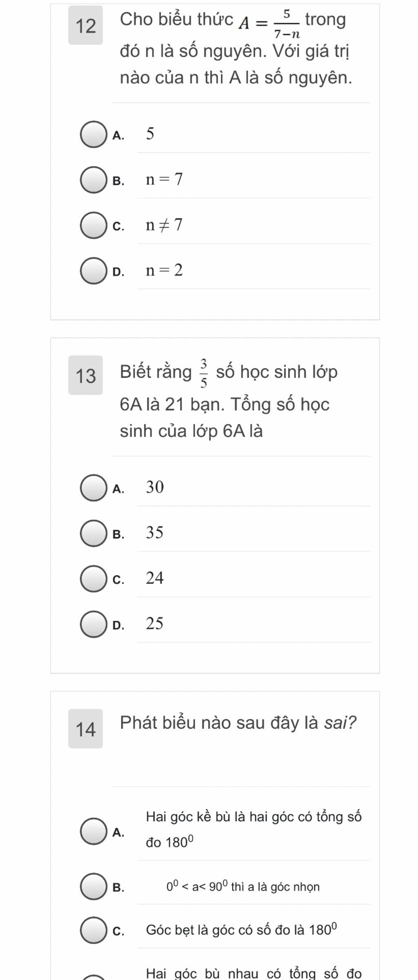This screenshot has height=980, width=418.
Task: Click the 'n = 2' answer text
Action: coord(165,270)
